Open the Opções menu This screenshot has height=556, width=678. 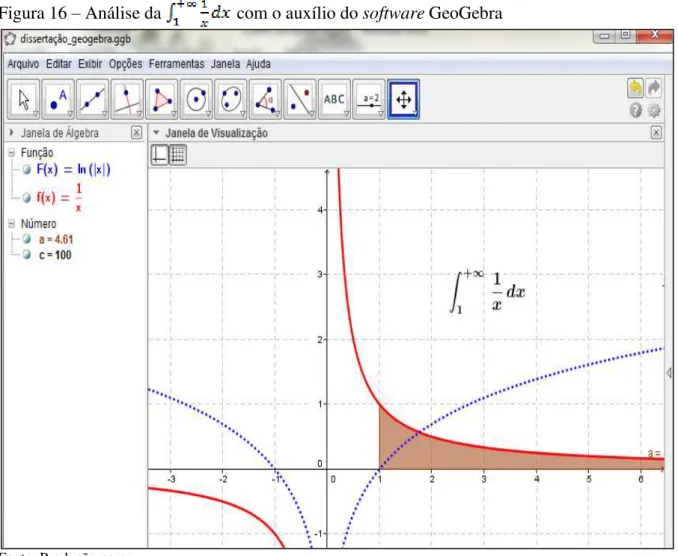(125, 64)
